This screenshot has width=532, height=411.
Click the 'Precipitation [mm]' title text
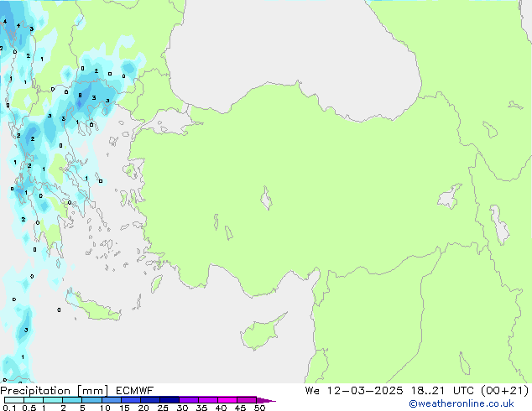click(54, 391)
